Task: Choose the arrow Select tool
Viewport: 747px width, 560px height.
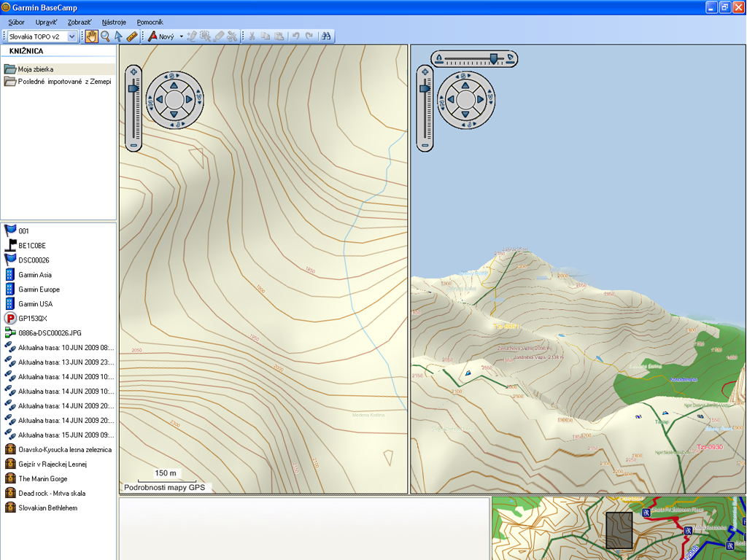Action: pyautogui.click(x=118, y=36)
